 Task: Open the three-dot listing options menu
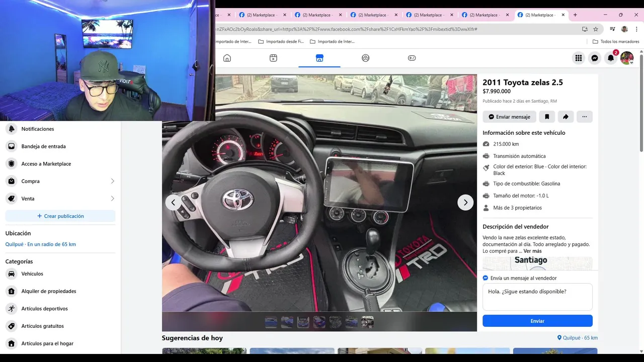coord(584,117)
